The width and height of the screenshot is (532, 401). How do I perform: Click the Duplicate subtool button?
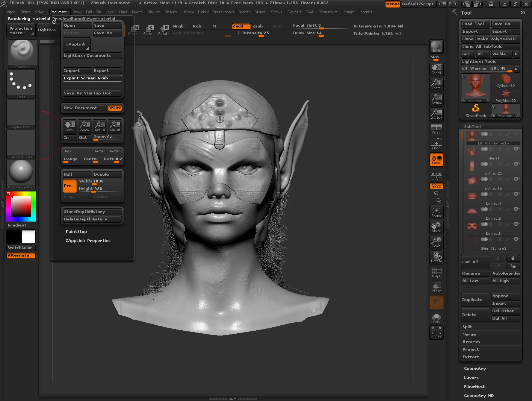click(x=476, y=300)
